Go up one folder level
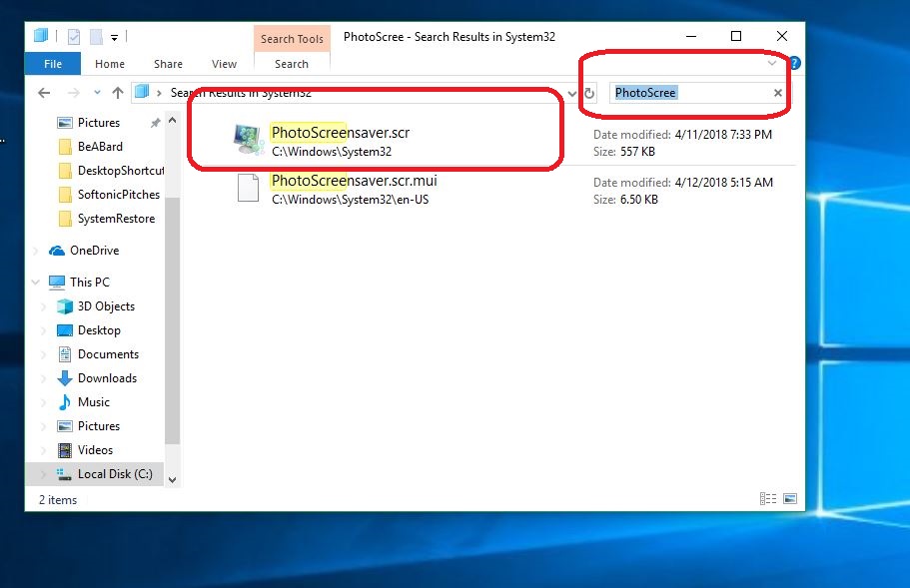Viewport: 910px width, 588px height. [x=118, y=93]
